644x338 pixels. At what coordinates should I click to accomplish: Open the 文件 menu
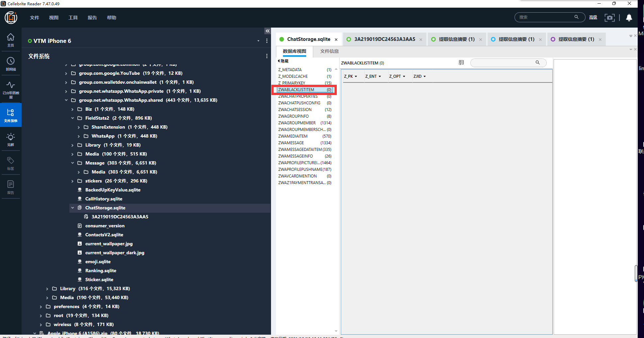(x=35, y=18)
